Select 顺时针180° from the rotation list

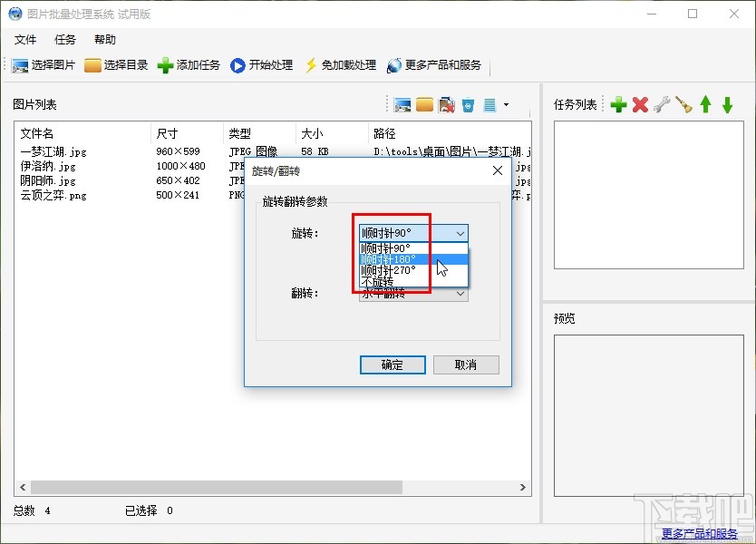point(390,260)
